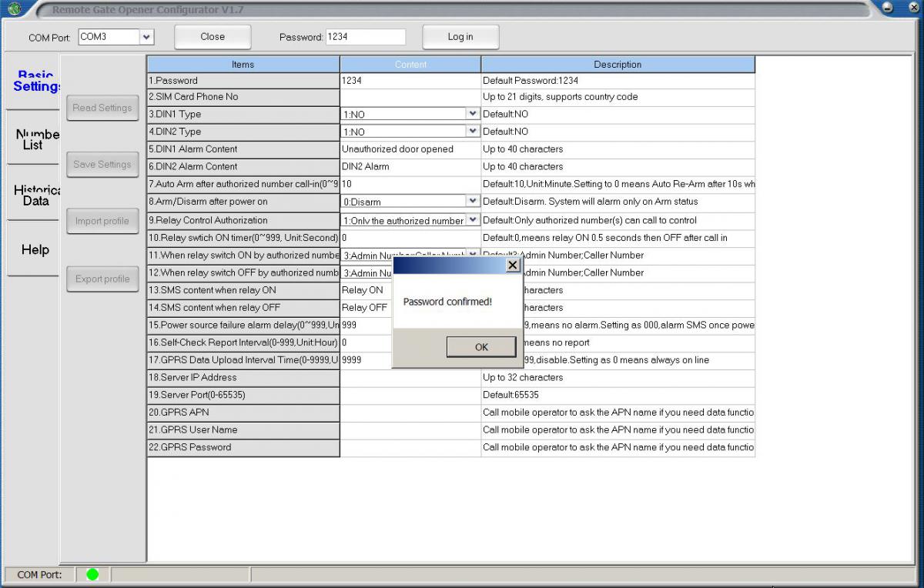Image resolution: width=924 pixels, height=588 pixels.
Task: Click the 'Relay ON' SMS content cell
Action: [367, 290]
